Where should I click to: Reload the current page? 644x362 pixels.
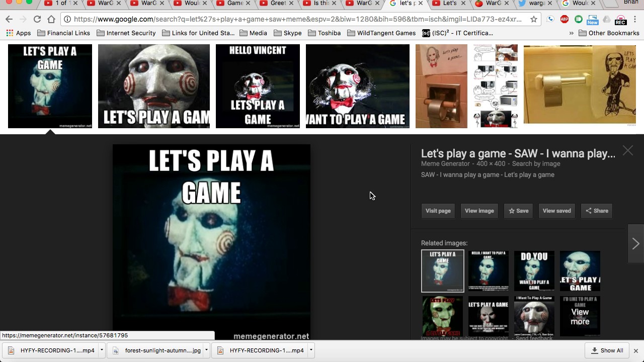tap(37, 20)
